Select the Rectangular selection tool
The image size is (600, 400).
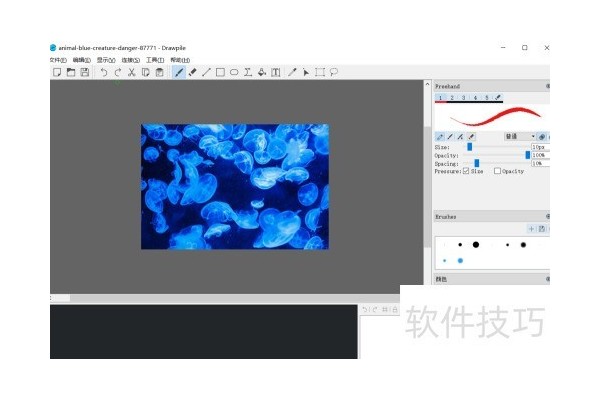point(320,72)
